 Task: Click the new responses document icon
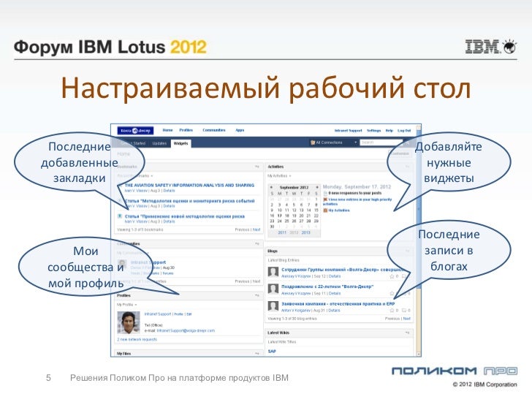tap(325, 193)
